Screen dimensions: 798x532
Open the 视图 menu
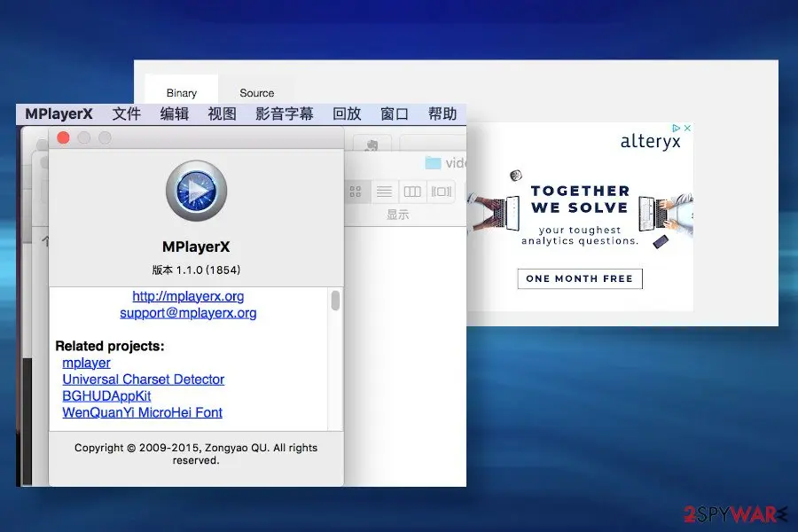tap(222, 113)
